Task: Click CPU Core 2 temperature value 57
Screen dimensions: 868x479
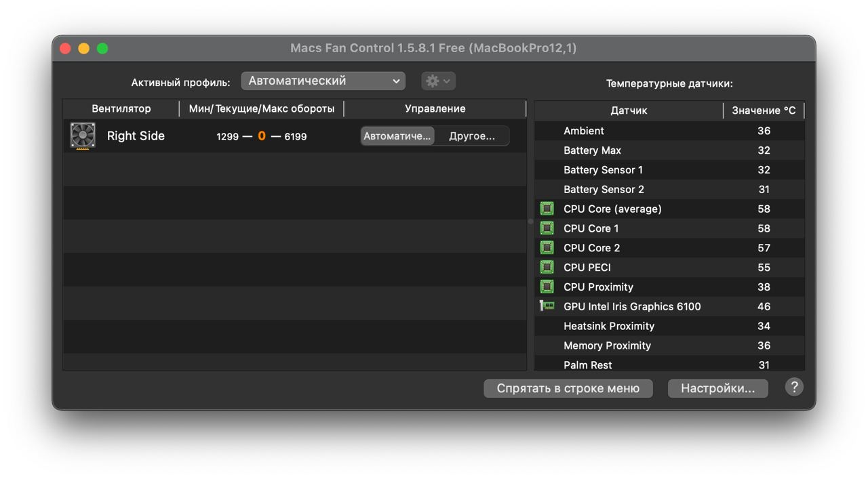Action: (764, 248)
